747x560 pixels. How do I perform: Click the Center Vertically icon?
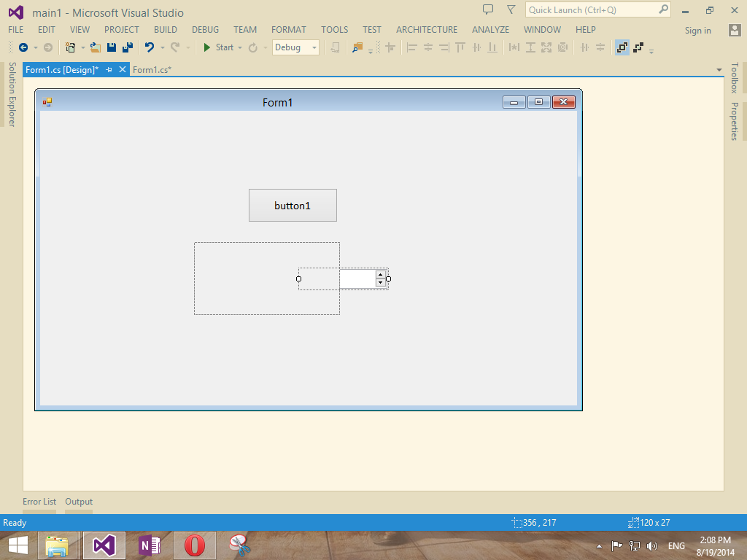600,47
